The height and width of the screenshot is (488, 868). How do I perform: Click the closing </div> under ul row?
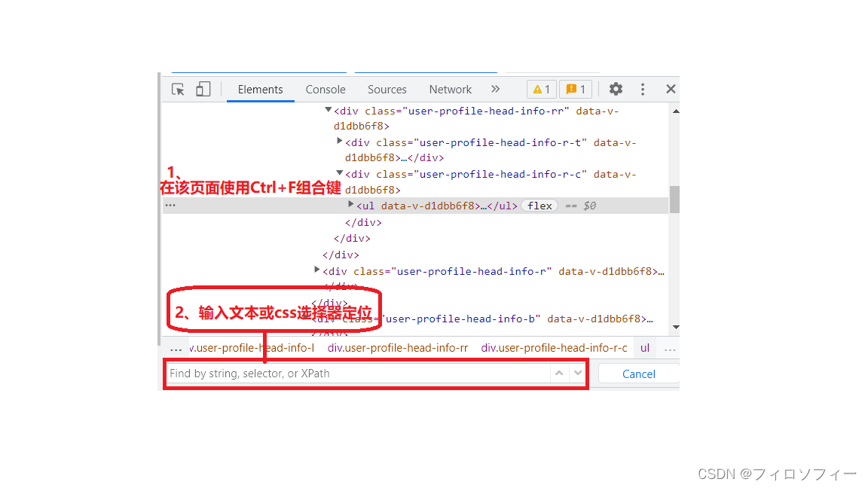[363, 222]
